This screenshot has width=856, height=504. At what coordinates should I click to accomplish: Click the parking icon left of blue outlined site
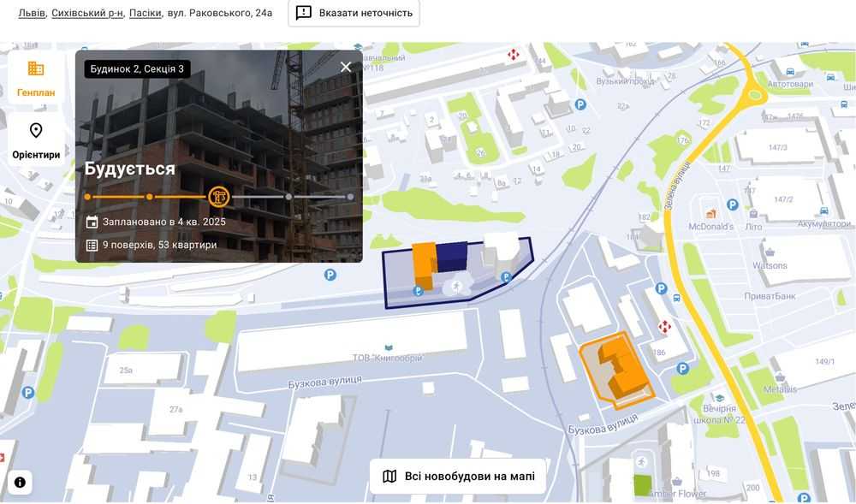click(x=330, y=275)
